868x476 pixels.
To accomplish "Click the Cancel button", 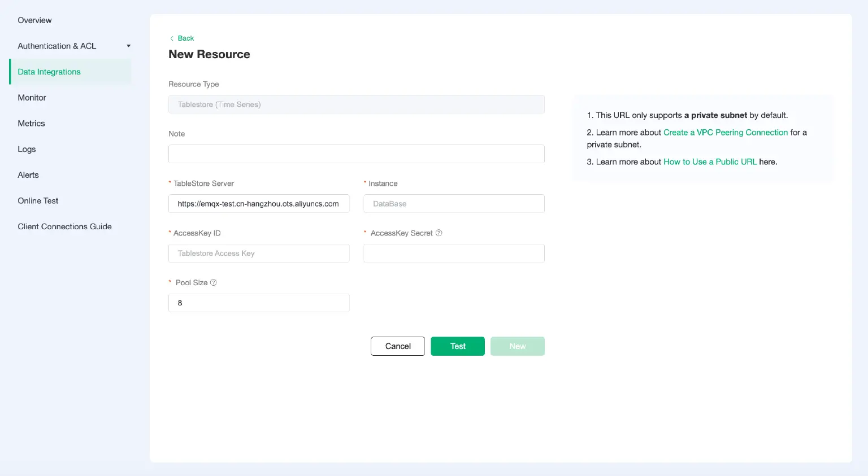I will click(x=397, y=346).
